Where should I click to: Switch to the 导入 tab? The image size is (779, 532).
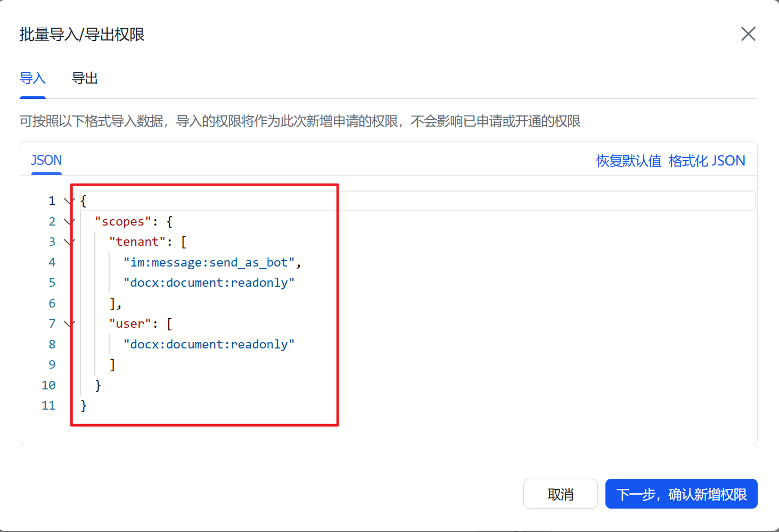coord(32,78)
